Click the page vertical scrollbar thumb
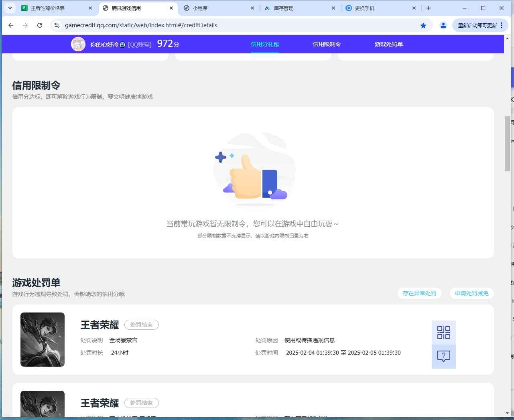 click(507, 144)
